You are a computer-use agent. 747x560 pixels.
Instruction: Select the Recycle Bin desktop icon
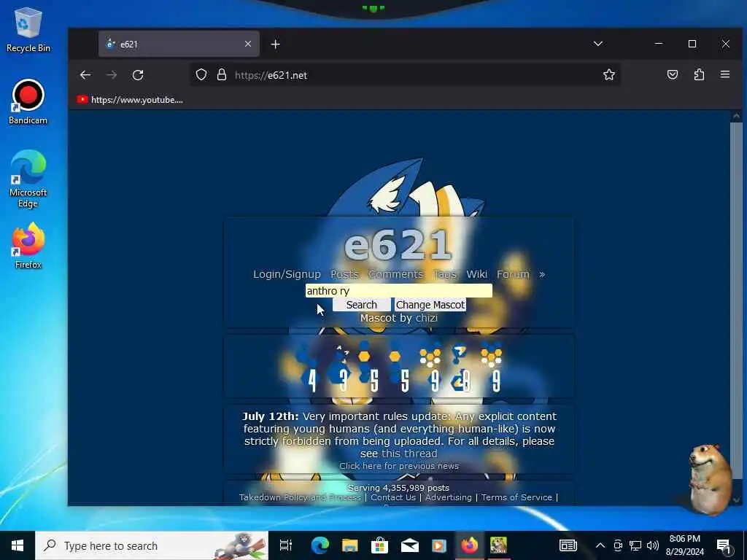tap(28, 31)
